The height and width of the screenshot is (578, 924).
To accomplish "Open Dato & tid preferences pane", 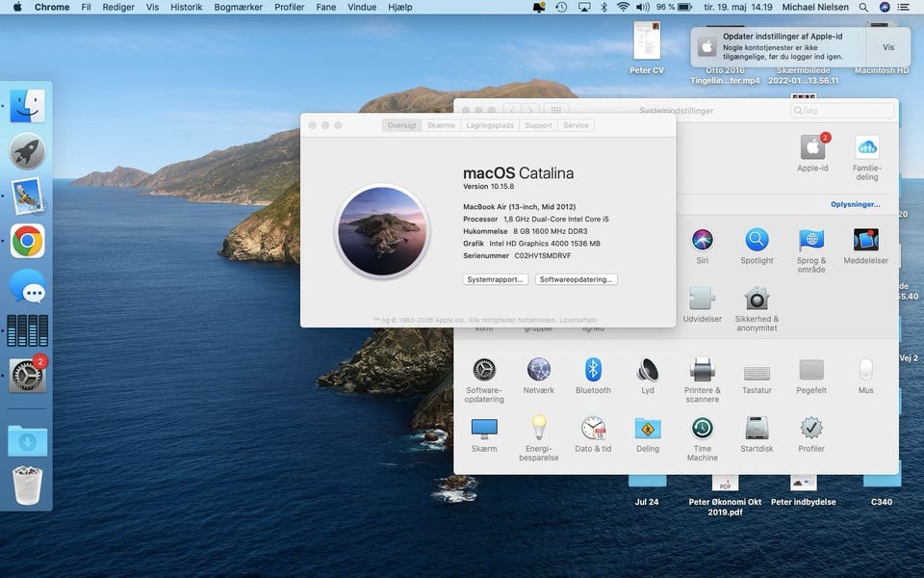I will click(x=594, y=434).
